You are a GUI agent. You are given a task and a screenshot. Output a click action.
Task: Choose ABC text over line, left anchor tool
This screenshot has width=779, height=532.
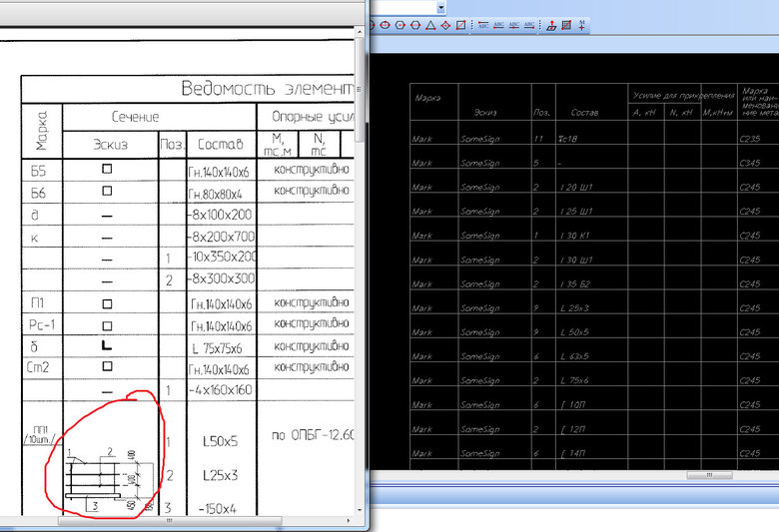(x=498, y=25)
